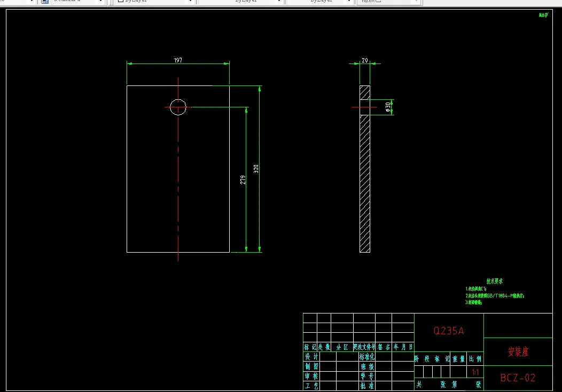Click the 更改文件号 header cell

pos(364,347)
